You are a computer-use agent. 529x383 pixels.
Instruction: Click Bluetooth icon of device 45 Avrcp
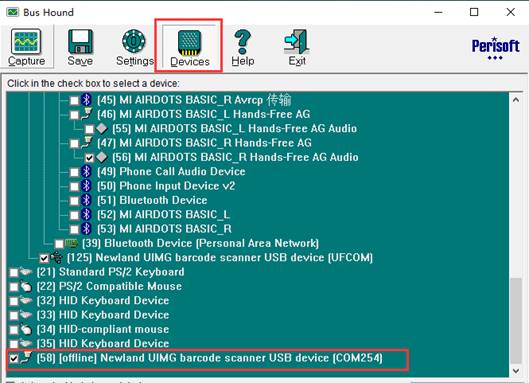[87, 100]
